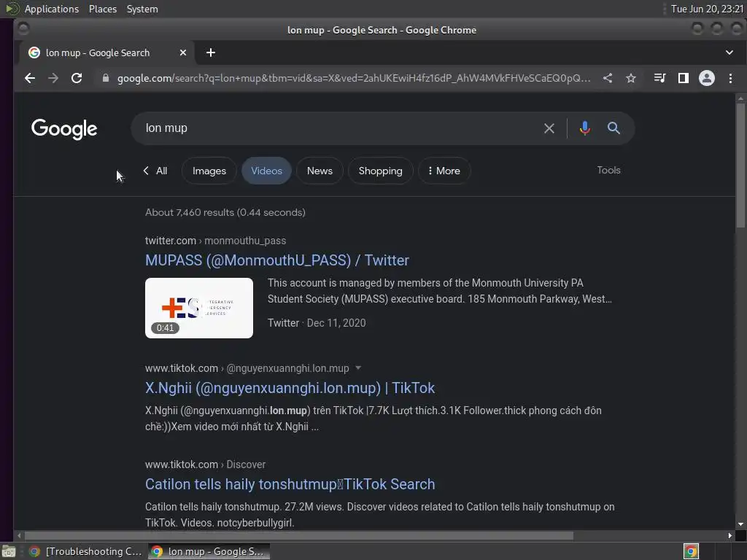Viewport: 747px width, 560px height.
Task: Click the forward navigation arrow
Action: point(53,78)
